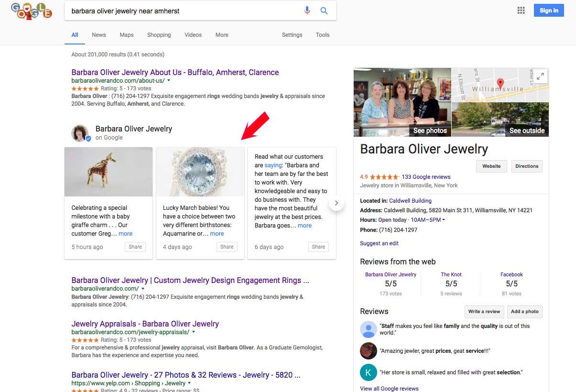Screen dimensions: 576x392
Task: Open the Yelp '27 Photos & 32 Reviews' result
Action: 186,375
